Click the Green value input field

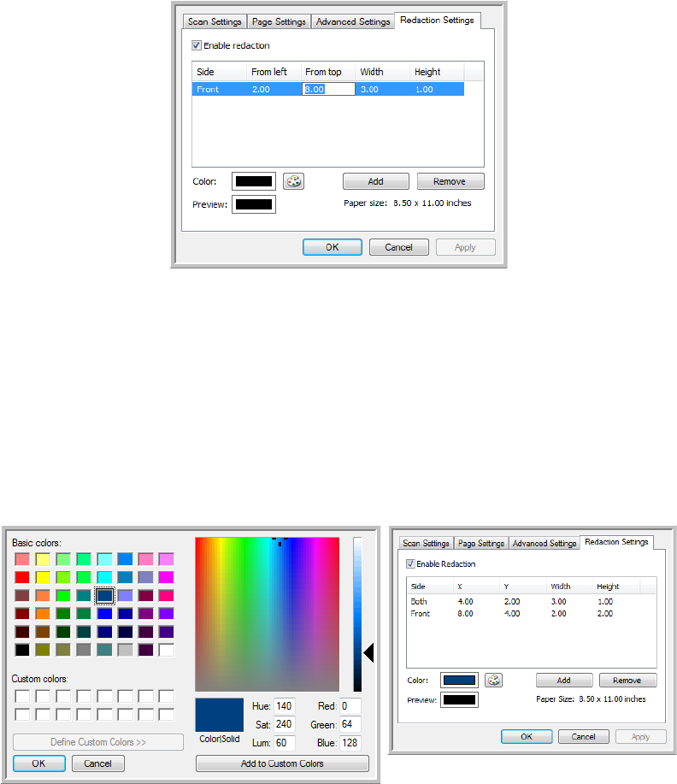[x=350, y=724]
